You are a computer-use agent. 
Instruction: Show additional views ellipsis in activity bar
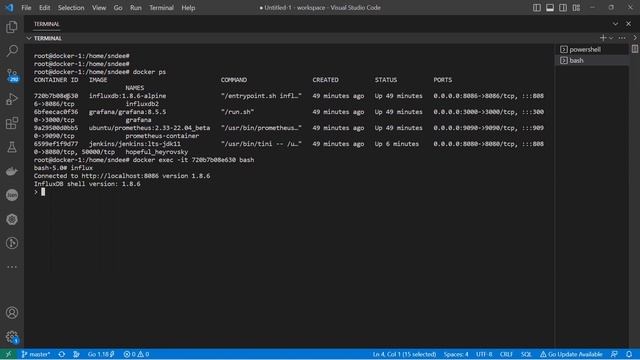[12, 267]
